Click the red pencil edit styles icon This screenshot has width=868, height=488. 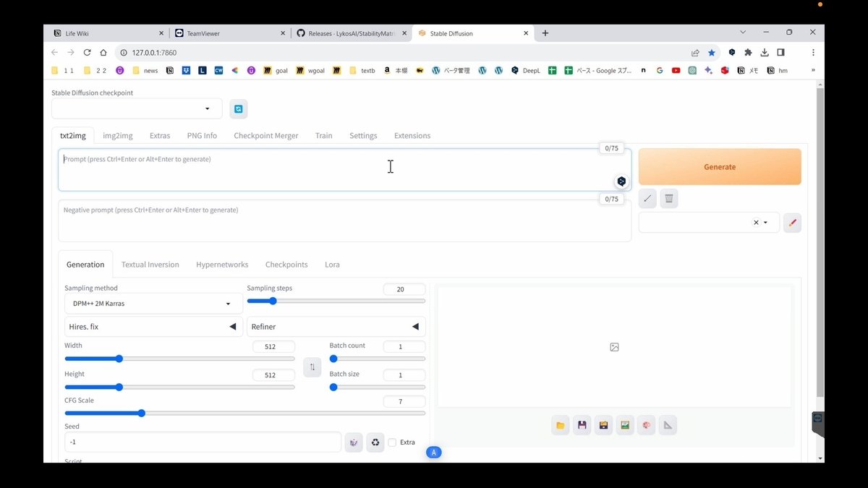(792, 223)
